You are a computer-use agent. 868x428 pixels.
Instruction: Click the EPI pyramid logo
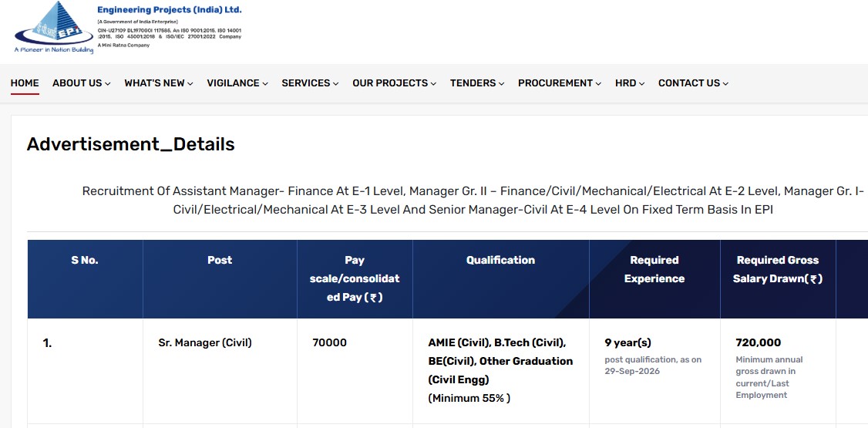tap(54, 27)
